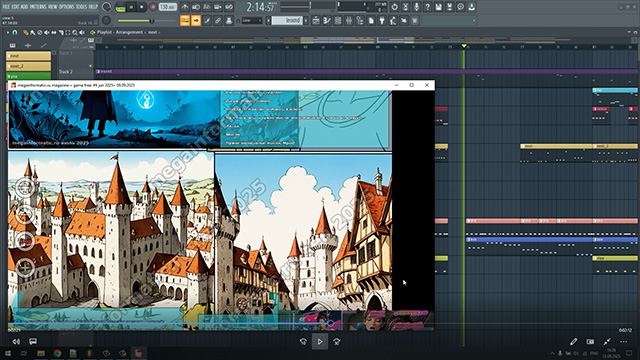Open the empty toolbar dropdown arrow
Viewport: 640px width, 360px height.
(474, 20)
